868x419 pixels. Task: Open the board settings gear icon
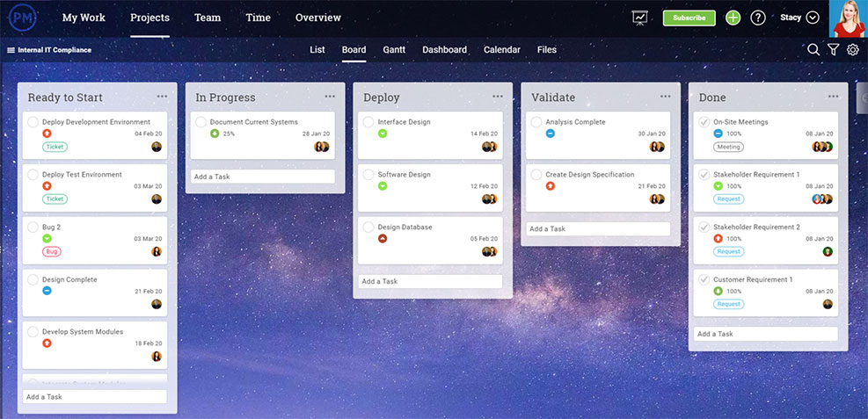click(x=852, y=50)
